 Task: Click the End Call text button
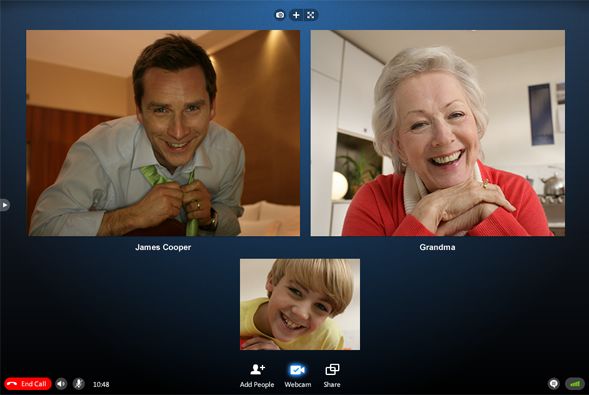(x=33, y=384)
